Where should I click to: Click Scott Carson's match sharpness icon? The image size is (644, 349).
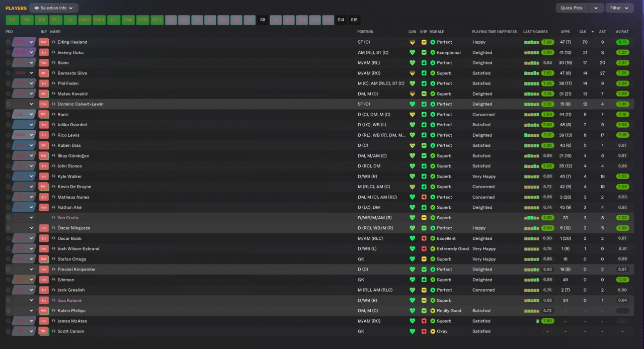[424, 331]
